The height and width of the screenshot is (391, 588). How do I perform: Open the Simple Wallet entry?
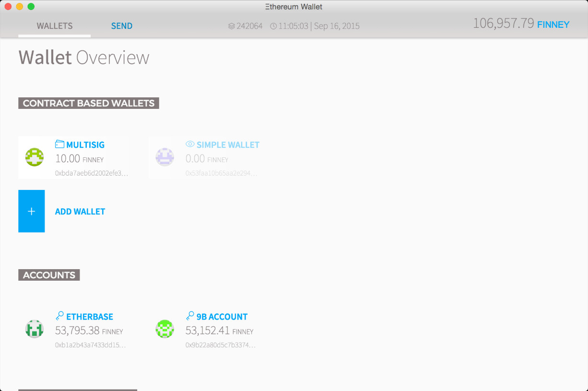(204, 158)
